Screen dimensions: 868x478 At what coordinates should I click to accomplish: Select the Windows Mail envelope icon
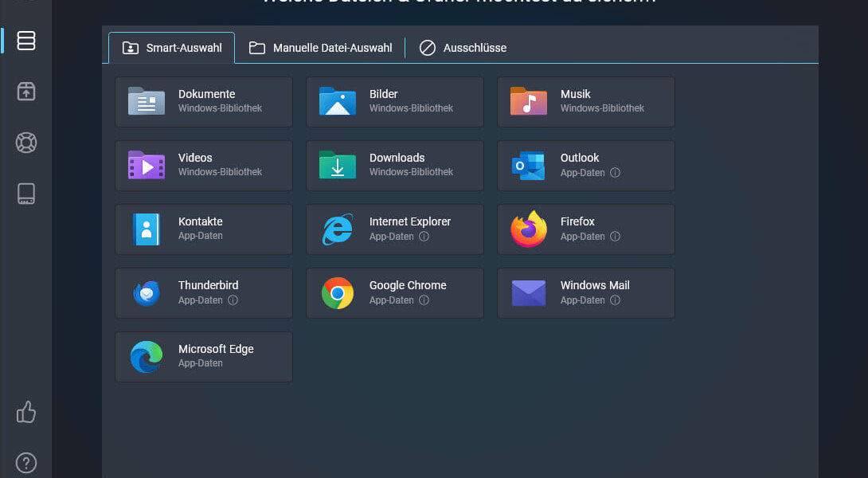tap(528, 292)
